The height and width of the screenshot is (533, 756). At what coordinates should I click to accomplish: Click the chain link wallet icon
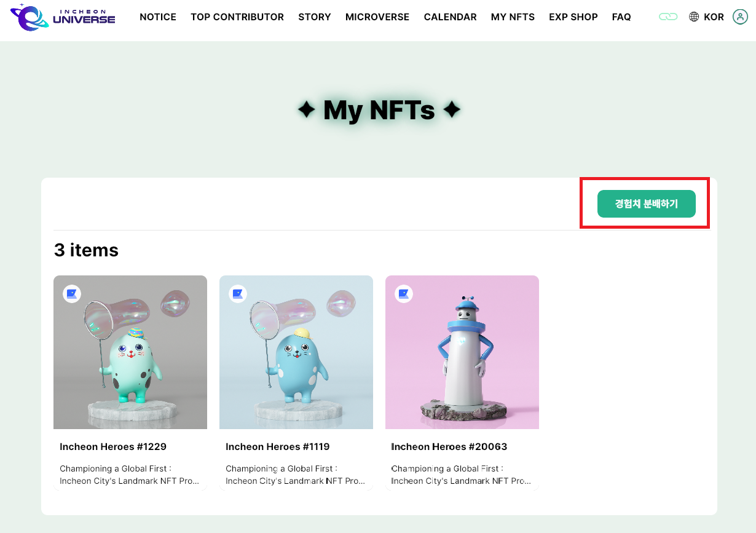coord(667,17)
